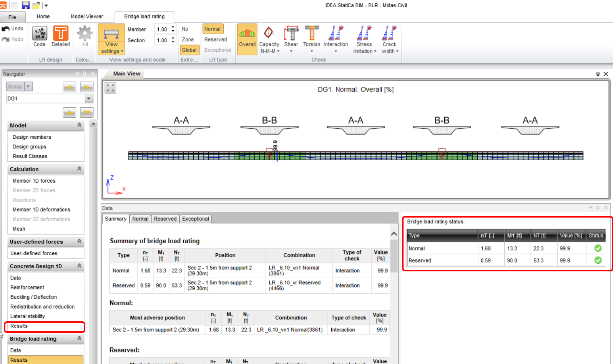613x364 pixels.
Task: Toggle the Normal LR type
Action: 213,29
